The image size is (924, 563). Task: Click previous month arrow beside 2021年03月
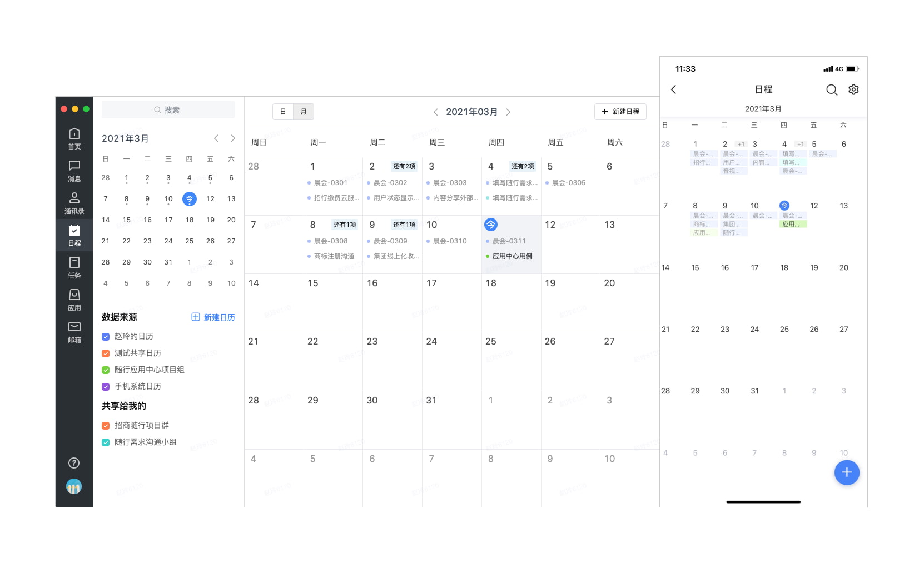pyautogui.click(x=436, y=112)
